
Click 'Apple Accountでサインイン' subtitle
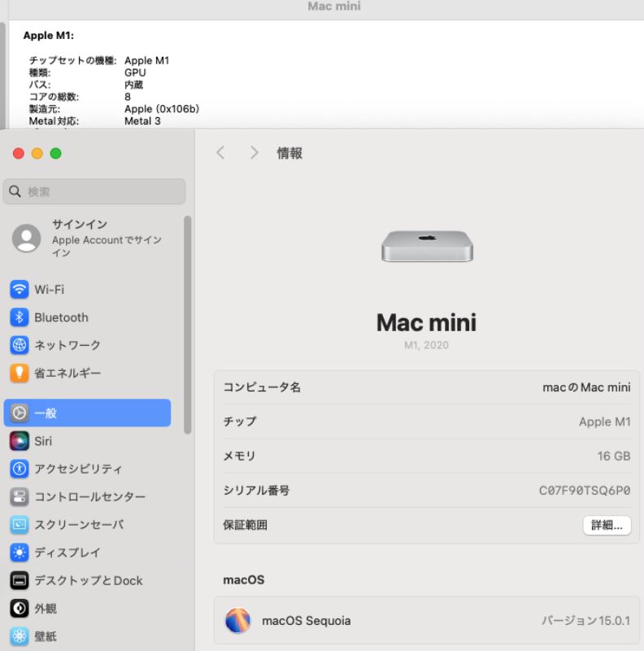click(107, 247)
